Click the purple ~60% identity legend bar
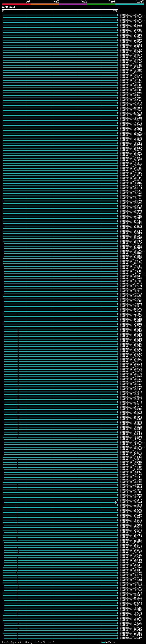This screenshot has height=644, width=146. click(73, 4)
